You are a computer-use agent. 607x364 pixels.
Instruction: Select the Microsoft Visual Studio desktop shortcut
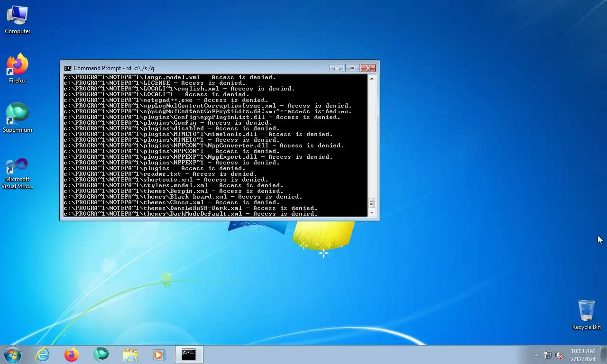pos(18,173)
